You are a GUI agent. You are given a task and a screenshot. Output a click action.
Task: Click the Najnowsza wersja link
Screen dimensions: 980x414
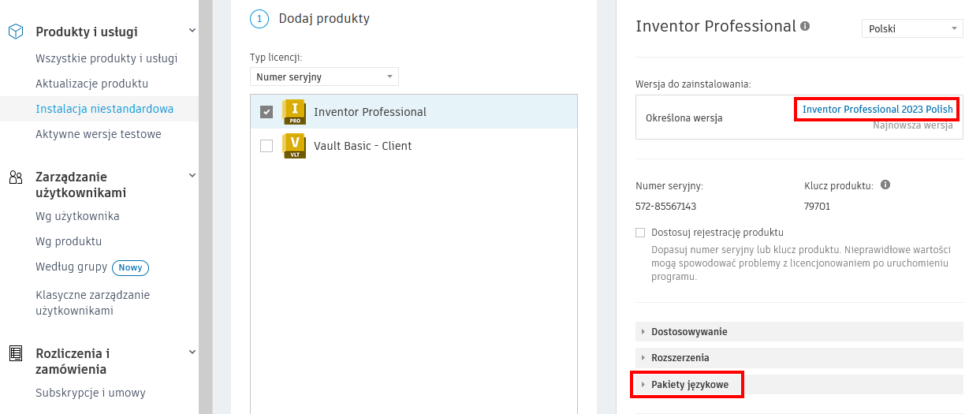pyautogui.click(x=912, y=125)
